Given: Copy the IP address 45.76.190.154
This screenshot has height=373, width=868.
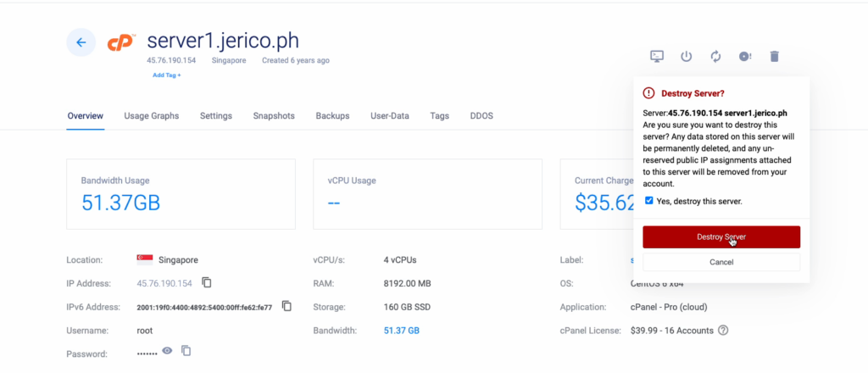Looking at the screenshot, I should pos(207,283).
